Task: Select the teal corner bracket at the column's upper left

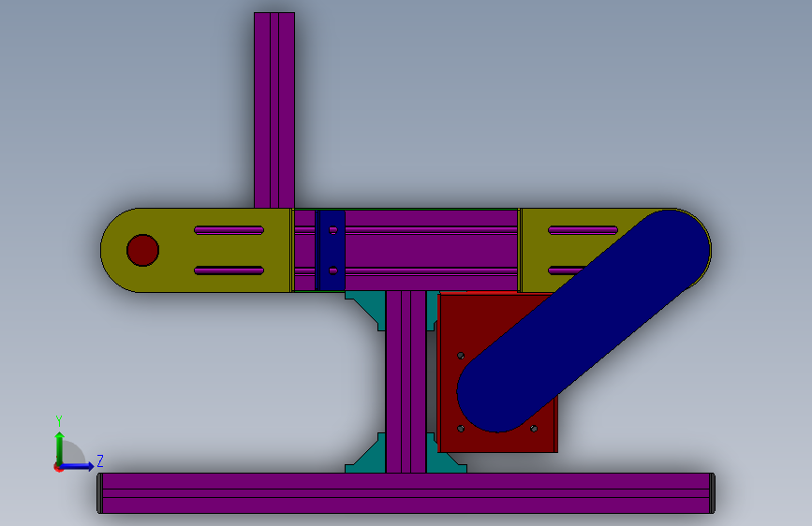Action: tap(370, 306)
